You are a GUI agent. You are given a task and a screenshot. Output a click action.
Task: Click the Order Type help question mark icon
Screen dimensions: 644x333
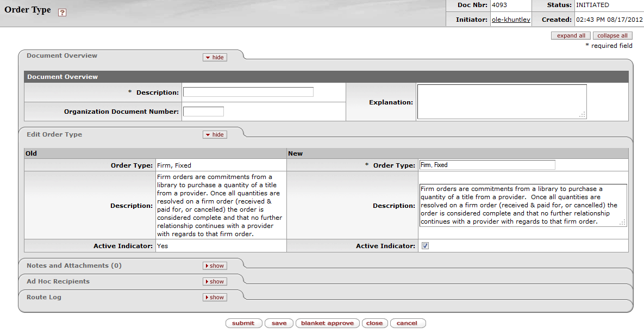62,13
